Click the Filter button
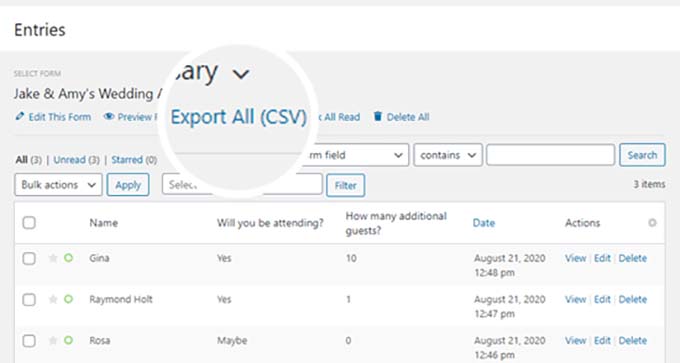Viewport: 680px width, 363px height. 345,186
